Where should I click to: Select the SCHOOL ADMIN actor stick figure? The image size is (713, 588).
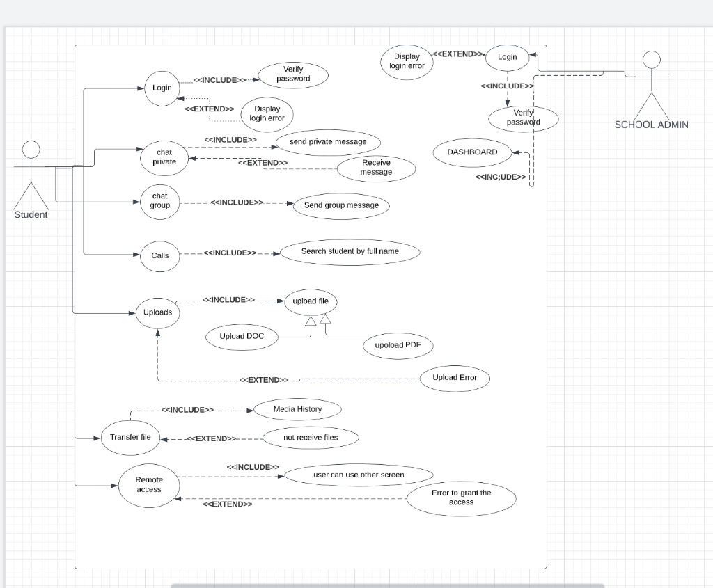coord(652,86)
